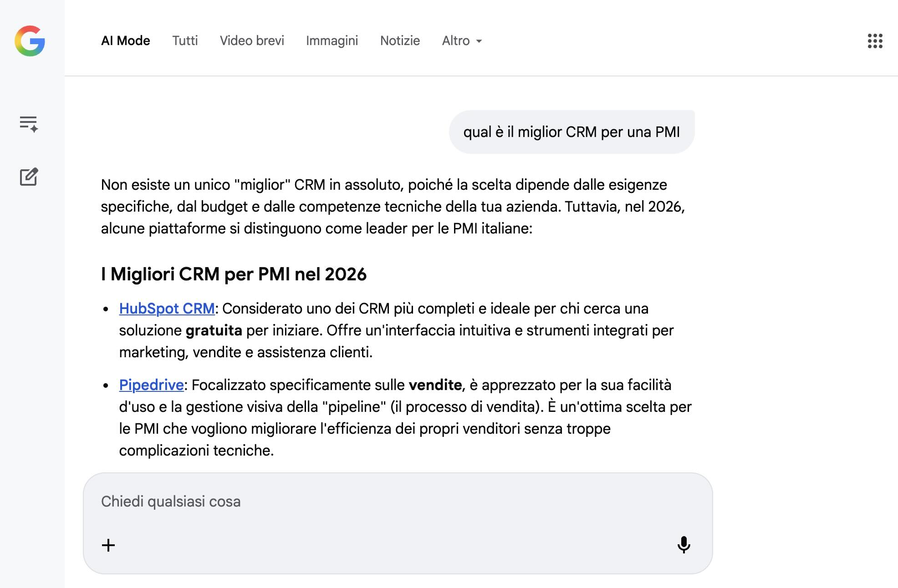Select the AI Mode tab

(x=126, y=41)
